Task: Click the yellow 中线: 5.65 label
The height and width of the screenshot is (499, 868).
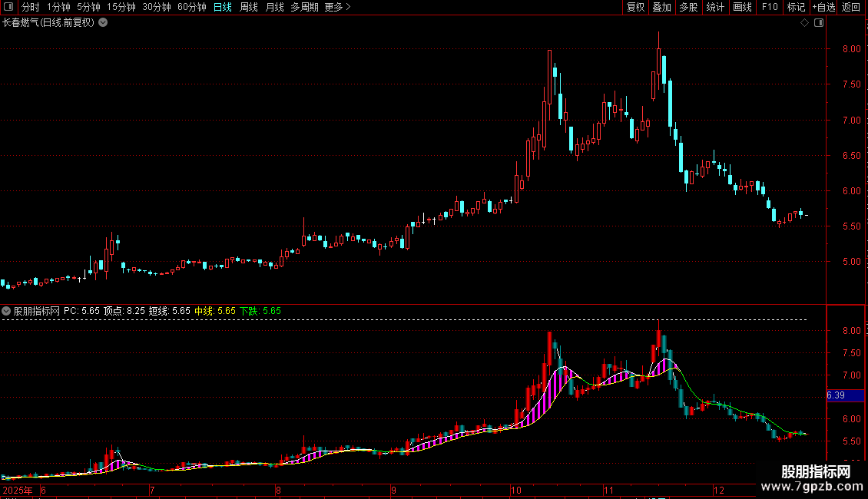Action: tap(215, 311)
